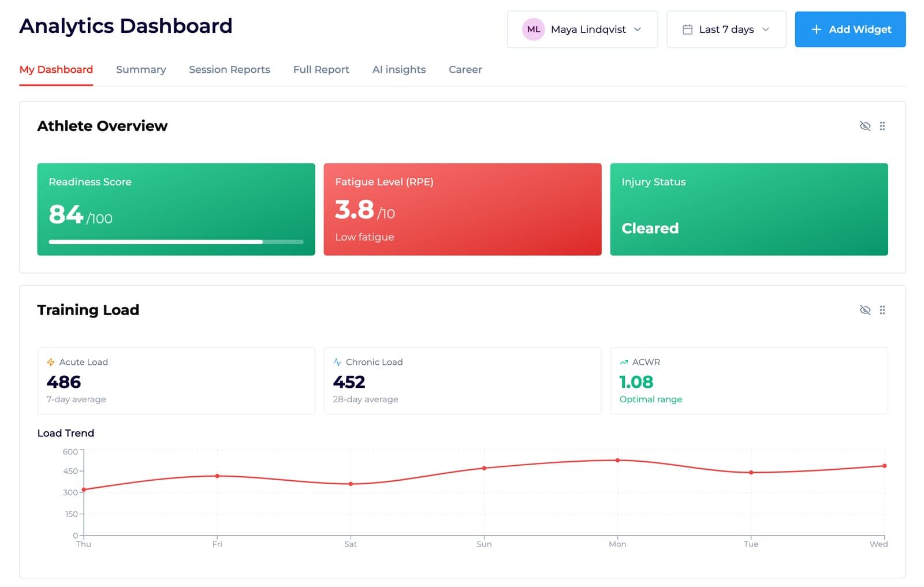Click the Analytics Dashboard title
Image resolution: width=924 pixels, height=587 pixels.
[x=126, y=26]
